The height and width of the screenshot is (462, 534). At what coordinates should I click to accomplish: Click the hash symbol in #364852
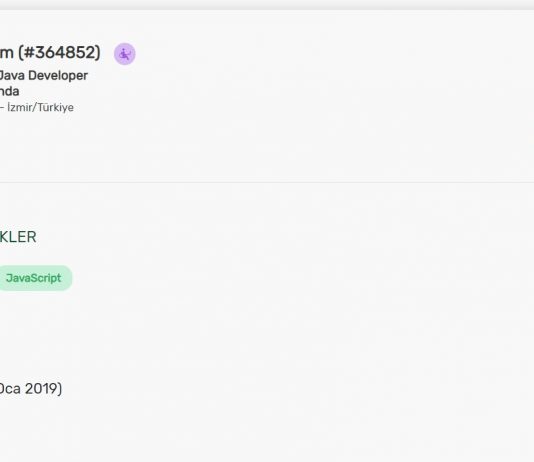tap(30, 52)
